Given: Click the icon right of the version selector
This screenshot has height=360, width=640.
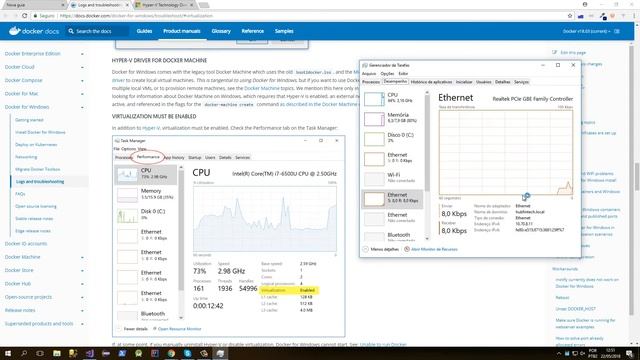Looking at the screenshot, I should point(617,31).
